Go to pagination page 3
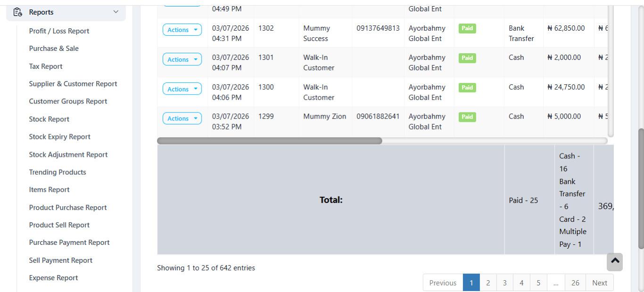 504,283
